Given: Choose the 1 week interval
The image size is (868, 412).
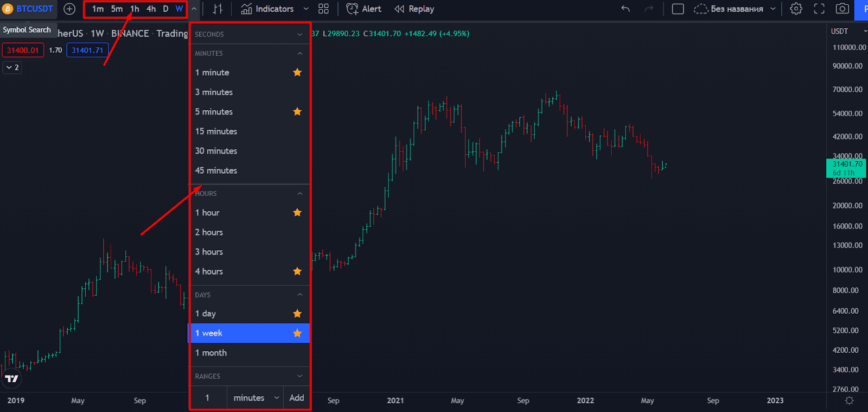Looking at the screenshot, I should [250, 333].
